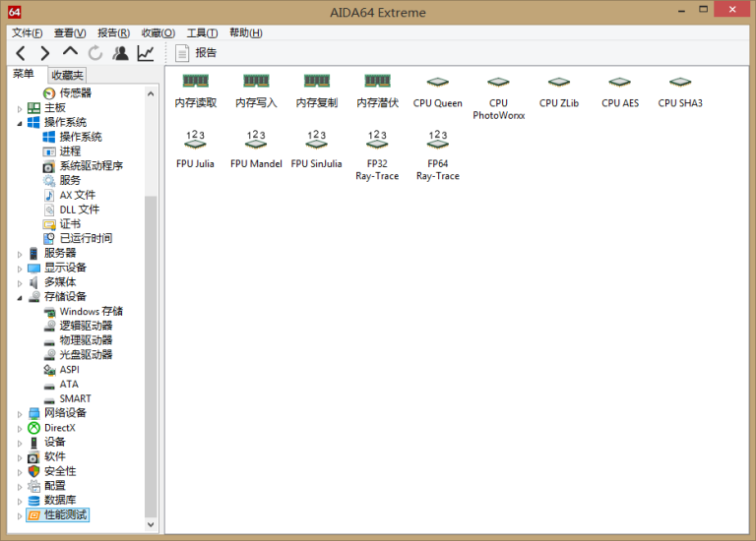
Task: Open the 内存读取 memory read benchmark
Action: click(195, 91)
